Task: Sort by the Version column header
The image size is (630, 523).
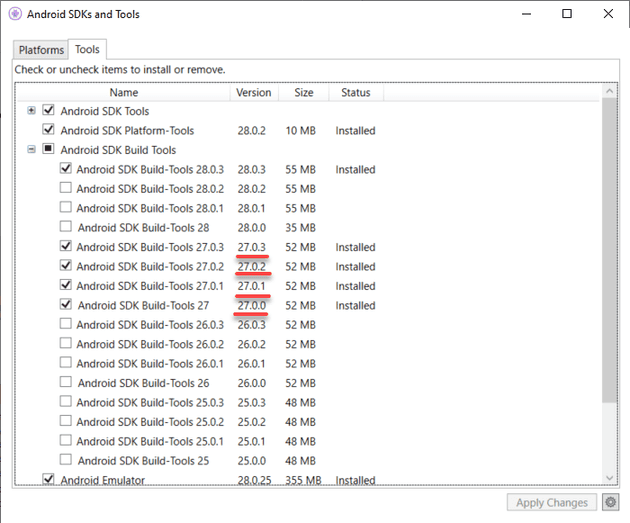Action: click(x=254, y=92)
